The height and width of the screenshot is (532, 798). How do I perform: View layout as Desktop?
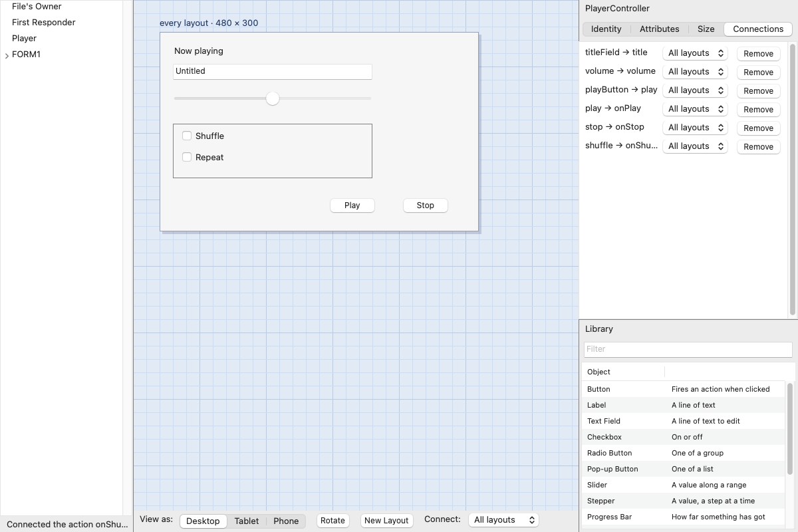coord(203,521)
